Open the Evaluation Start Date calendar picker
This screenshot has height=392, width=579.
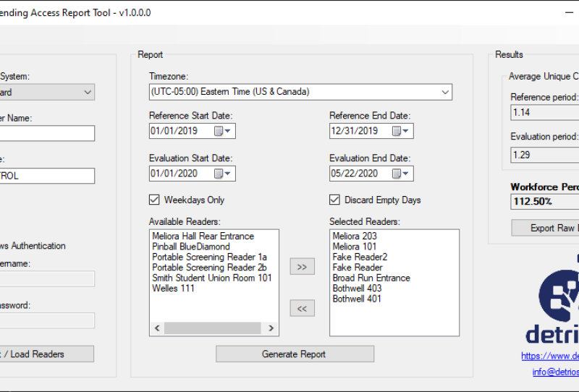[222, 174]
